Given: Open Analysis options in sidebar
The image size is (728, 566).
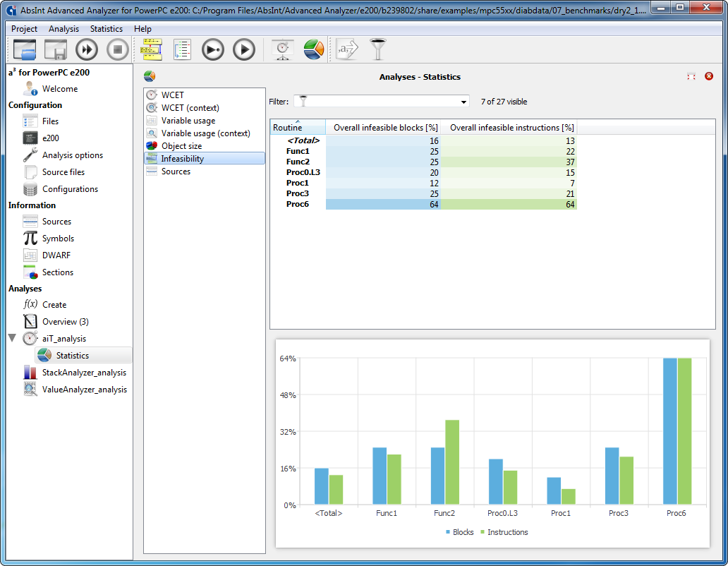Looking at the screenshot, I should point(73,155).
